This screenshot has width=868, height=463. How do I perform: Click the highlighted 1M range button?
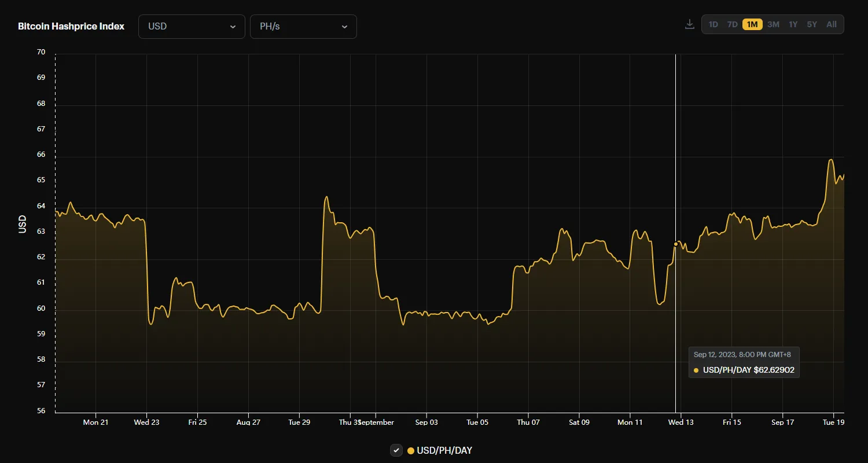pyautogui.click(x=753, y=24)
